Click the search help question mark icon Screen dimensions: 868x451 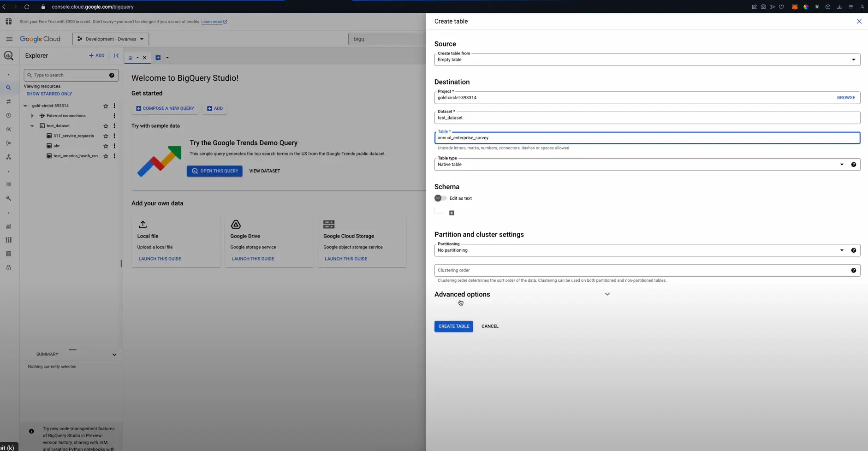click(x=112, y=75)
